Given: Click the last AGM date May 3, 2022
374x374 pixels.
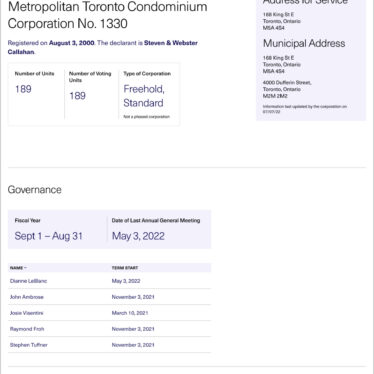Looking at the screenshot, I should coord(138,236).
